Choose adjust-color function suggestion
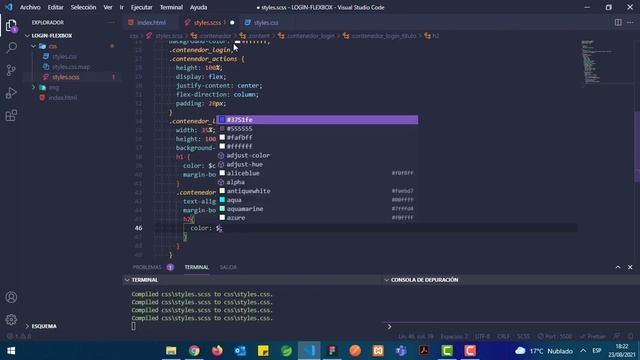This screenshot has height=360, width=640. tap(317, 155)
